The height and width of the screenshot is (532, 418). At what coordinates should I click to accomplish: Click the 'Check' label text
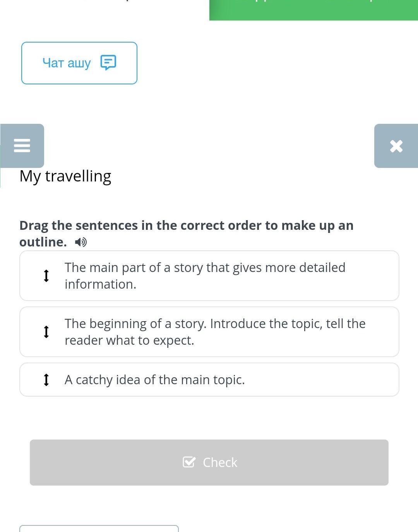click(x=220, y=462)
